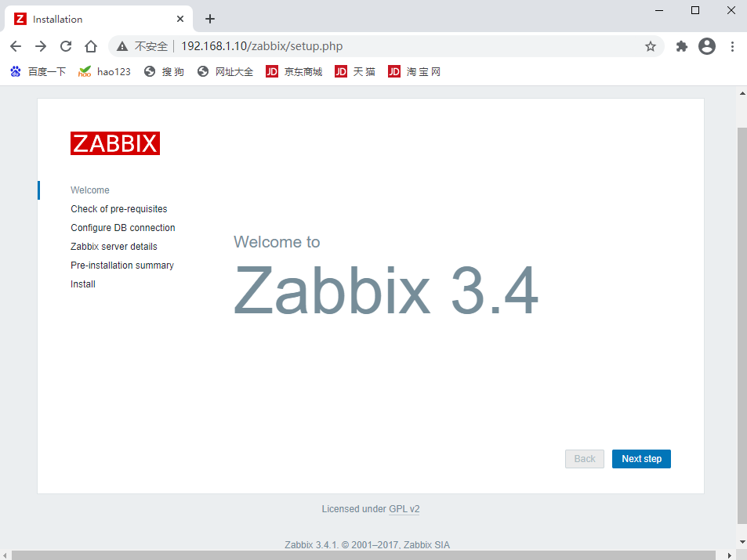Click the vertical scrollbar up arrow
Viewport: 747px width, 560px height.
742,93
